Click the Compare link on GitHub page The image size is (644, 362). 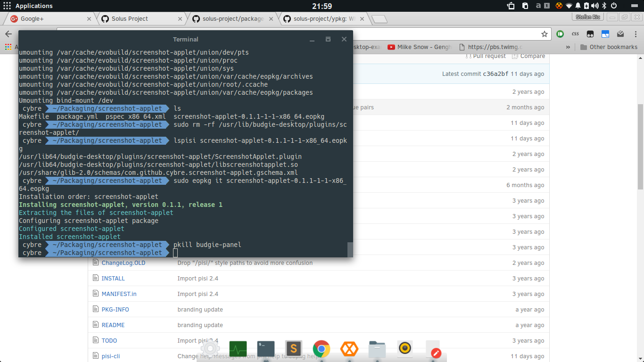click(528, 56)
